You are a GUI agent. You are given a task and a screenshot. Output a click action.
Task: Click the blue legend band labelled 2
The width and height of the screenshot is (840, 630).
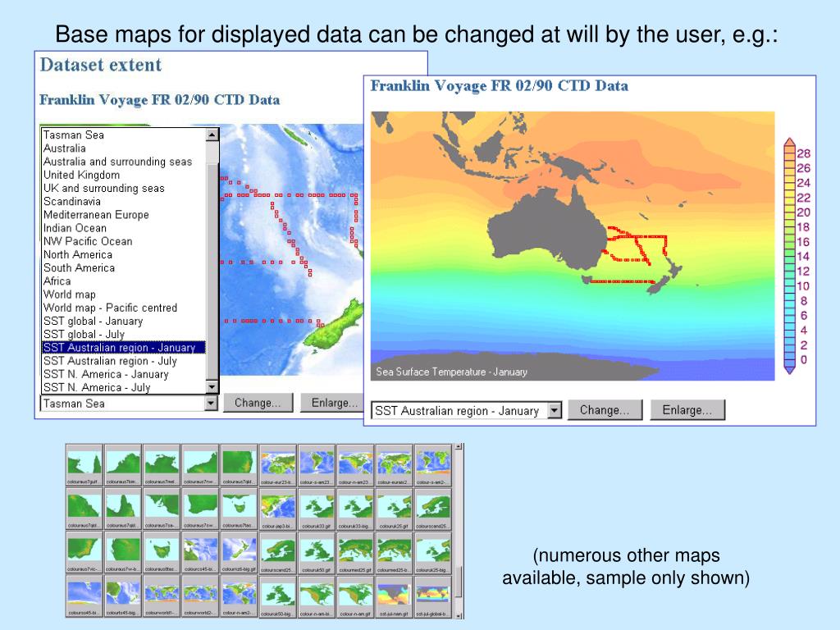790,345
